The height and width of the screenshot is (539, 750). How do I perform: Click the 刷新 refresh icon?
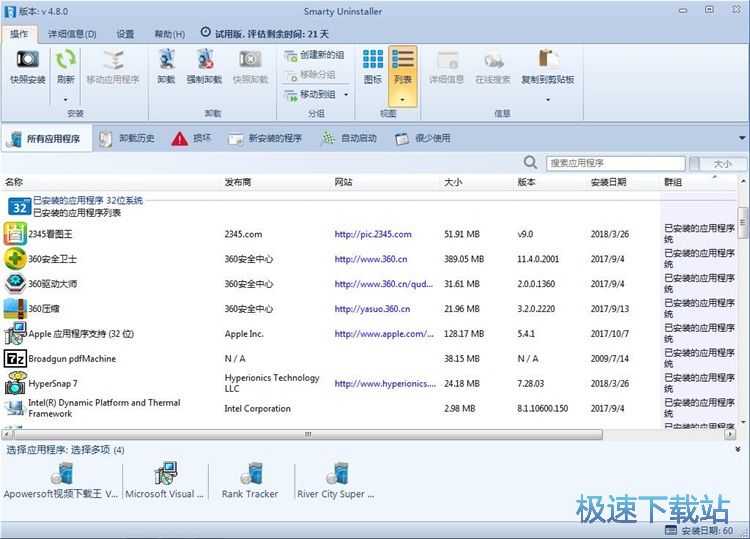coord(66,60)
